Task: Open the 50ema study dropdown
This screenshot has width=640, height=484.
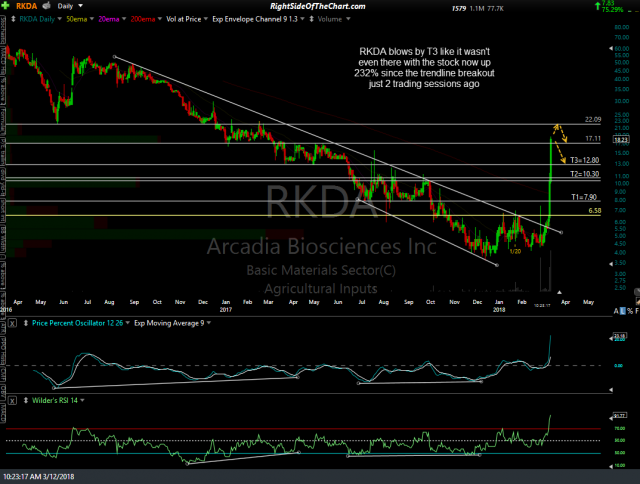Action: [x=91, y=19]
